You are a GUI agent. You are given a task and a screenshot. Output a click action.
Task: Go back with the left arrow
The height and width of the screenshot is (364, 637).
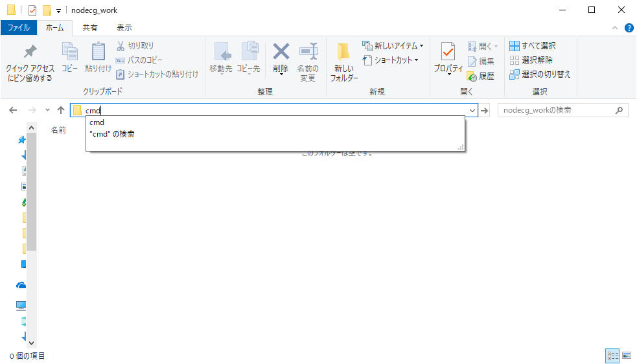point(13,110)
